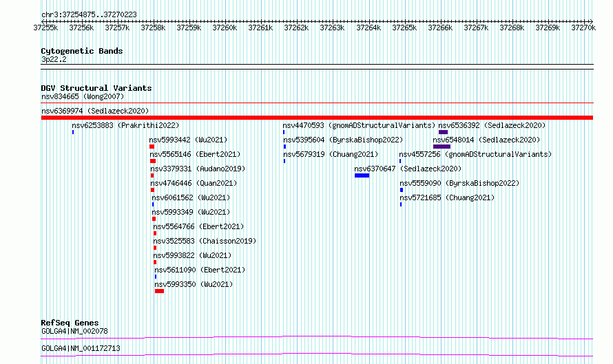Click nsv5611090 (Ebert2021) variant label
613x364 pixels.
pos(200,270)
